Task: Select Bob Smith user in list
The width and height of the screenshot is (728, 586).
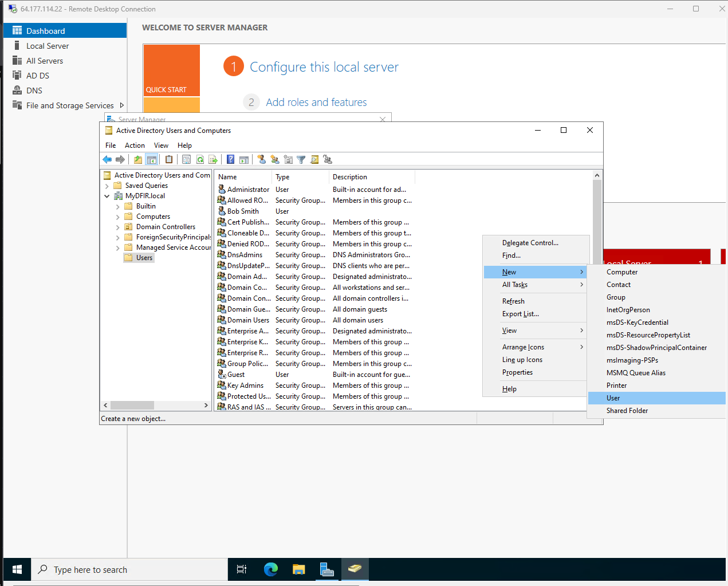Action: click(243, 211)
